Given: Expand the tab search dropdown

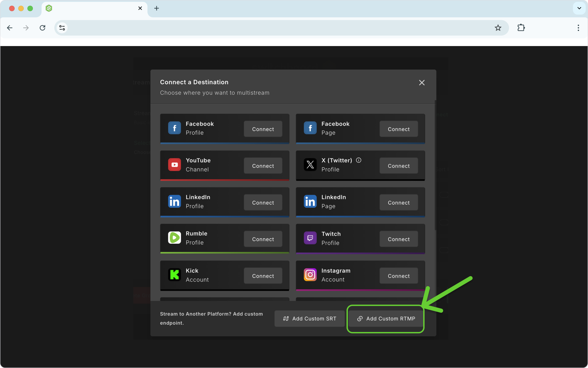Looking at the screenshot, I should tap(579, 8).
